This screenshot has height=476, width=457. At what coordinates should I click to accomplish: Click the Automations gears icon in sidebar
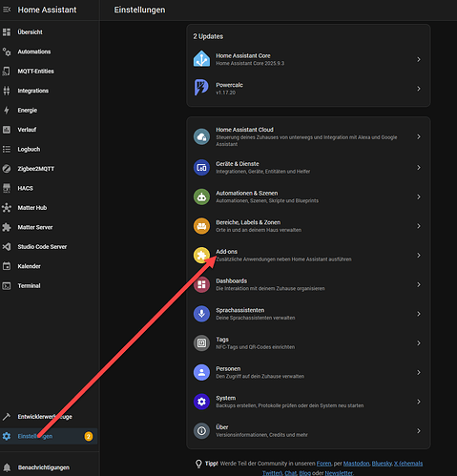pyautogui.click(x=7, y=52)
